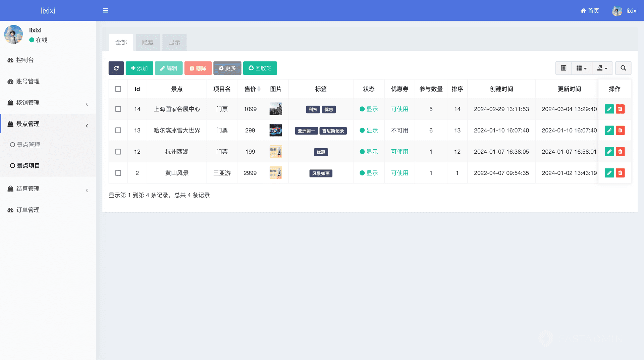The image size is (644, 360).
Task: Delete the 哈尔滨冰雪大世界 row via trash icon
Action: 620,130
